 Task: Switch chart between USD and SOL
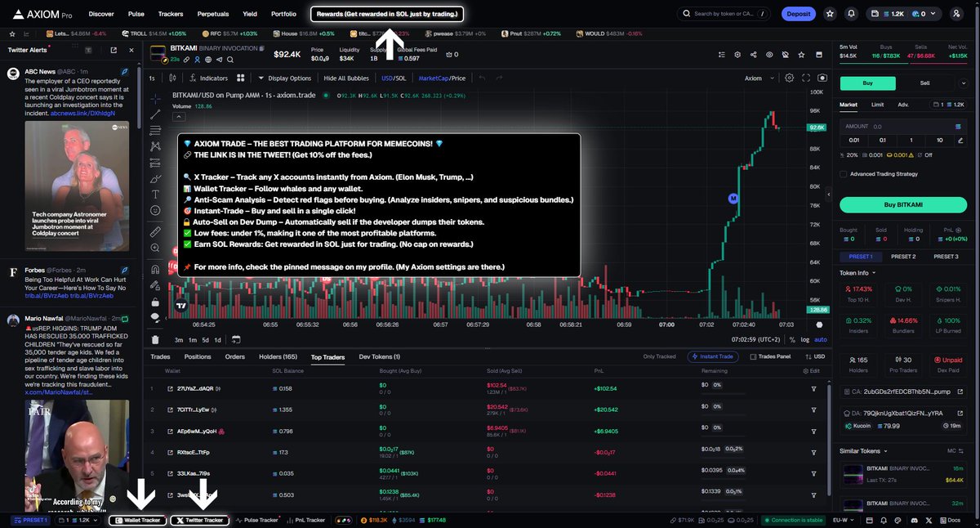[x=394, y=78]
